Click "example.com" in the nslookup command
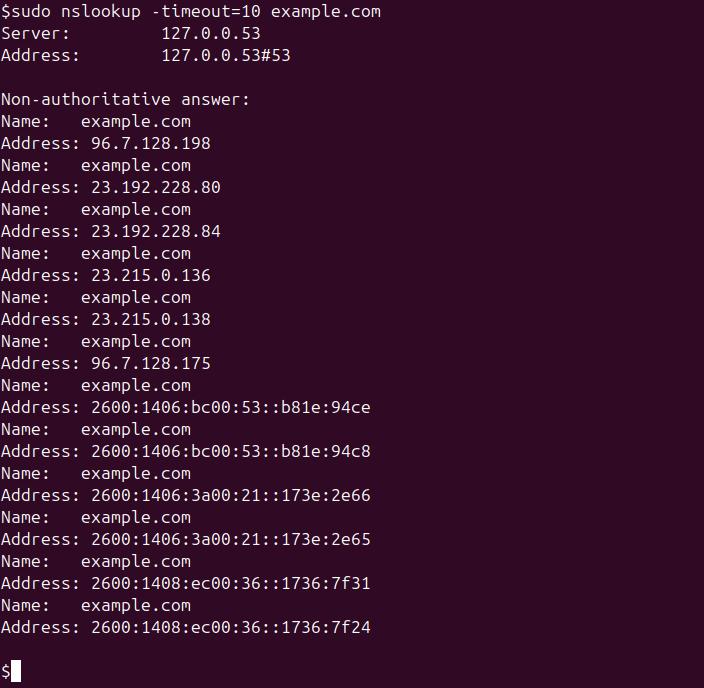 325,12
